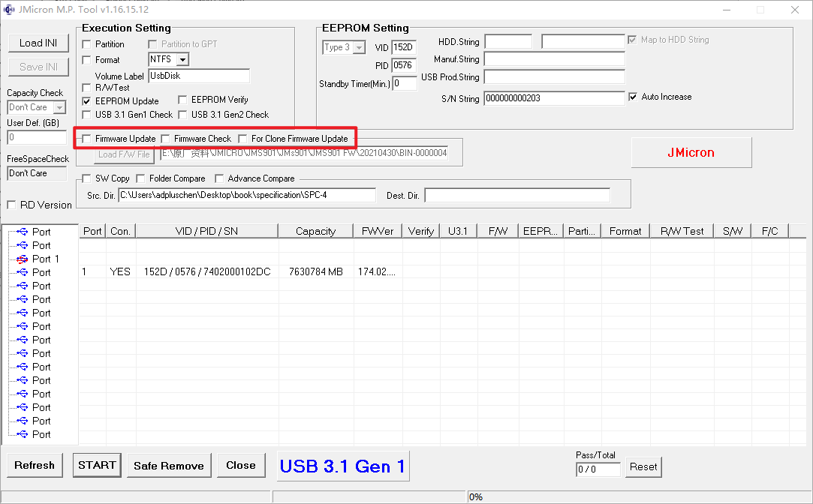The width and height of the screenshot is (813, 504).
Task: Click the Capacity column header
Action: coord(316,231)
